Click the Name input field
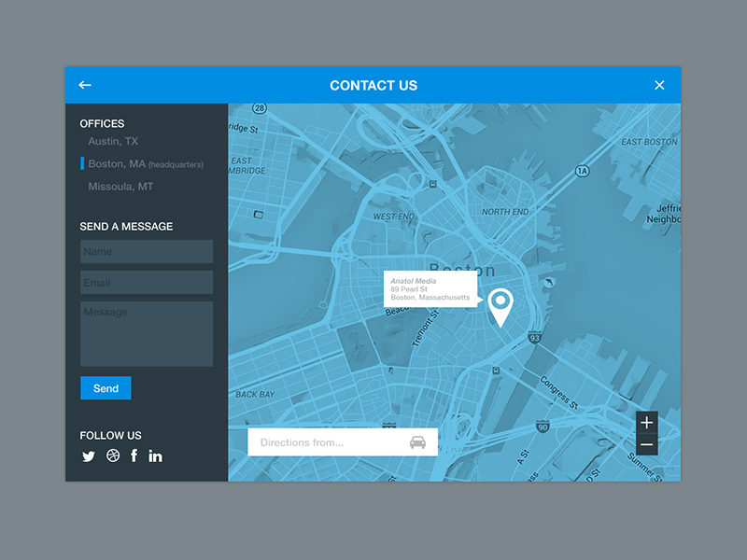The height and width of the screenshot is (560, 747). click(x=147, y=252)
